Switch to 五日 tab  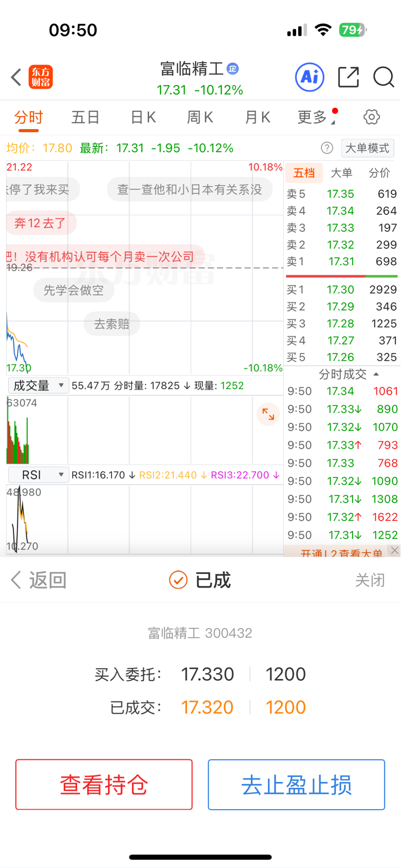click(86, 117)
